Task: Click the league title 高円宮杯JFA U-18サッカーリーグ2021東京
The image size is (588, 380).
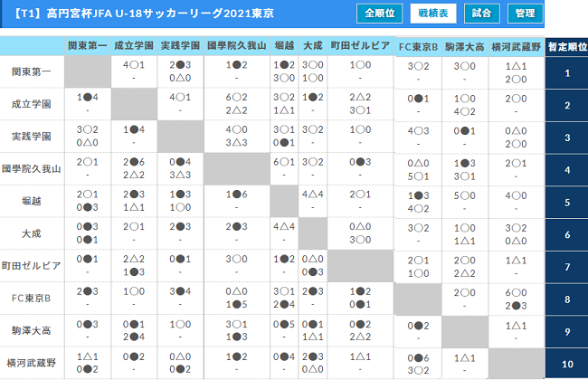Action: click(x=160, y=14)
